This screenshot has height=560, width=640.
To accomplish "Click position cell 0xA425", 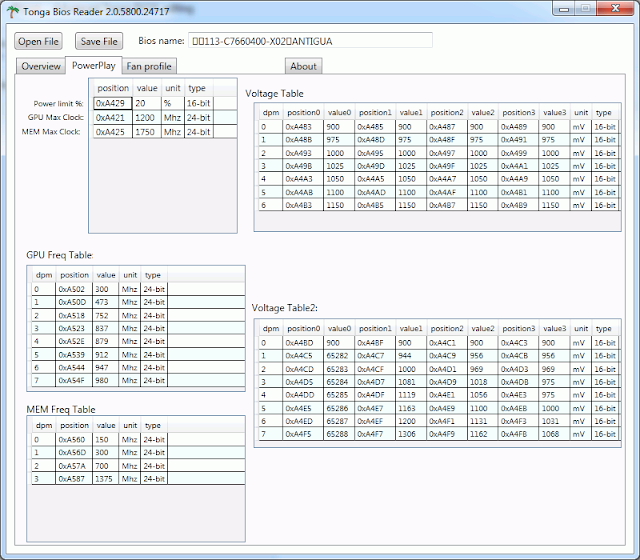I will coord(113,132).
